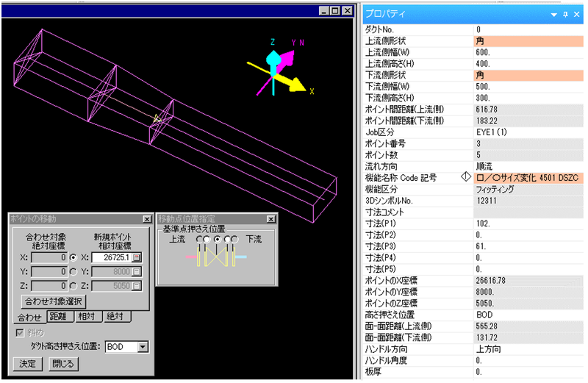Switch to the 絶対 tab

(116, 317)
